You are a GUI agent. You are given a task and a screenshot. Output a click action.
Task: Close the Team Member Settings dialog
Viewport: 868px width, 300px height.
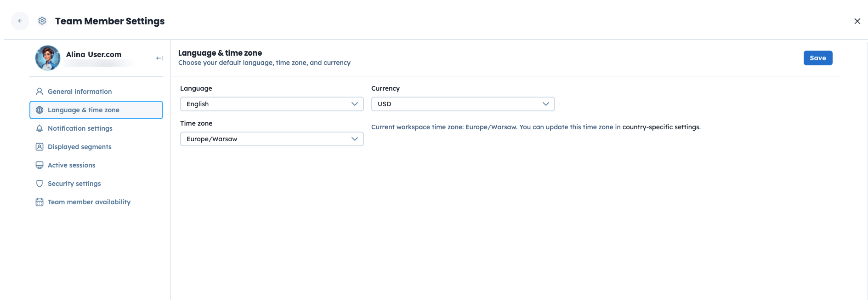[857, 21]
